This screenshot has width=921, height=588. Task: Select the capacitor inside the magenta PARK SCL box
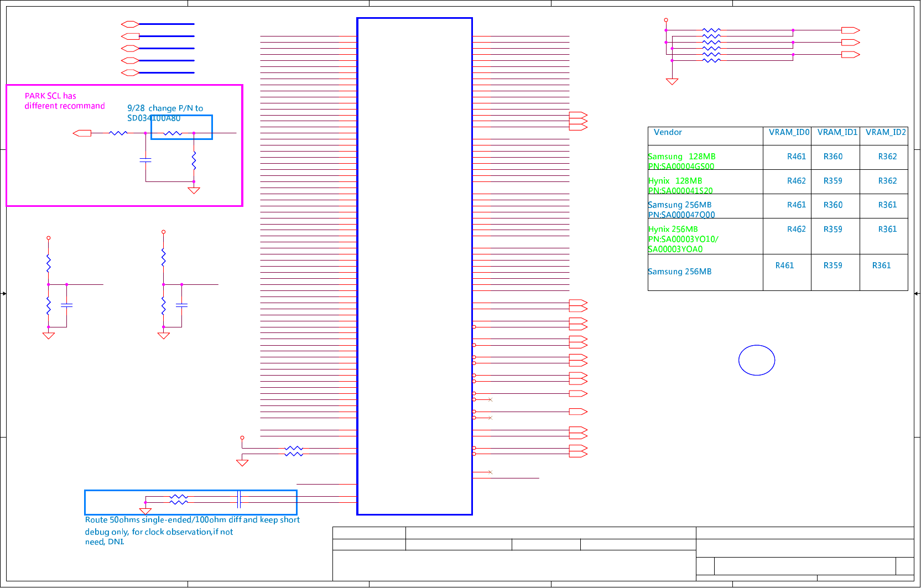pyautogui.click(x=145, y=160)
